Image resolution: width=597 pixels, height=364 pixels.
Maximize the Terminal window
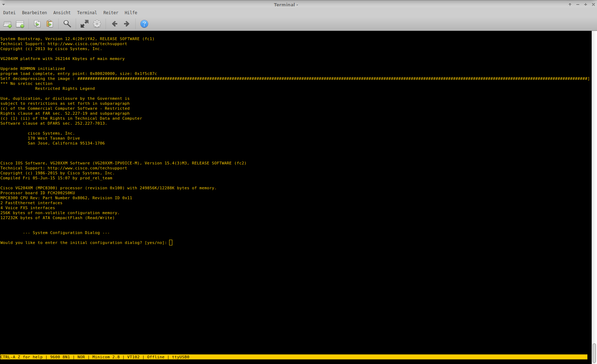tap(586, 5)
